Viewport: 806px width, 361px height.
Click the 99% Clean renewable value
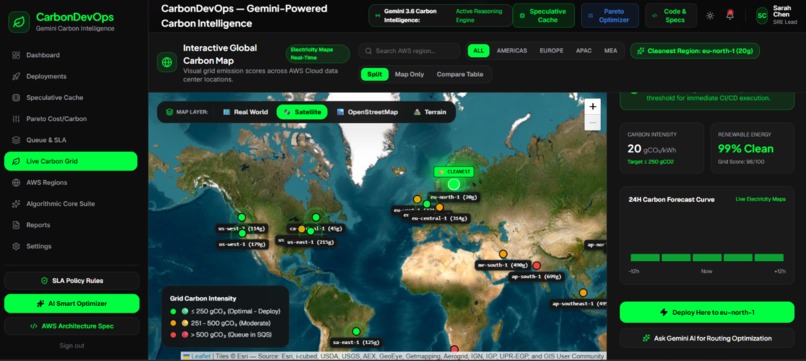[745, 149]
